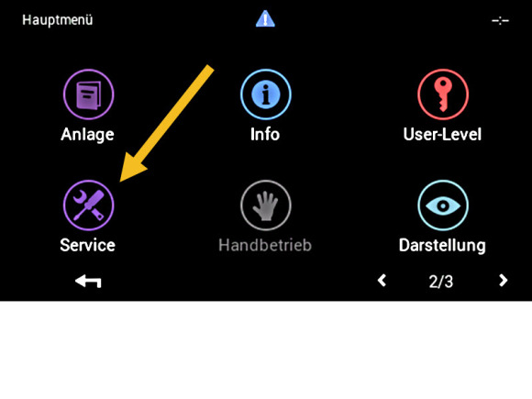
Task: Click the 2/3 page indicator
Action: click(440, 282)
